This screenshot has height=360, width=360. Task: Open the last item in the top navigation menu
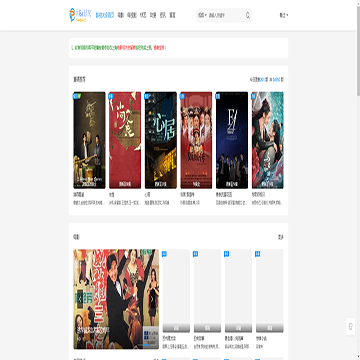[172, 15]
